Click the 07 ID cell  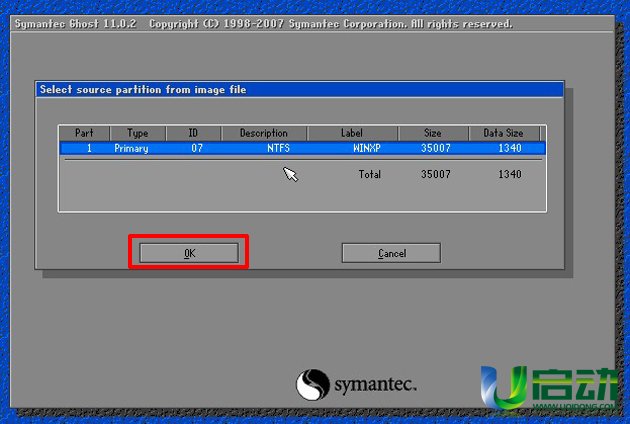[x=197, y=148]
